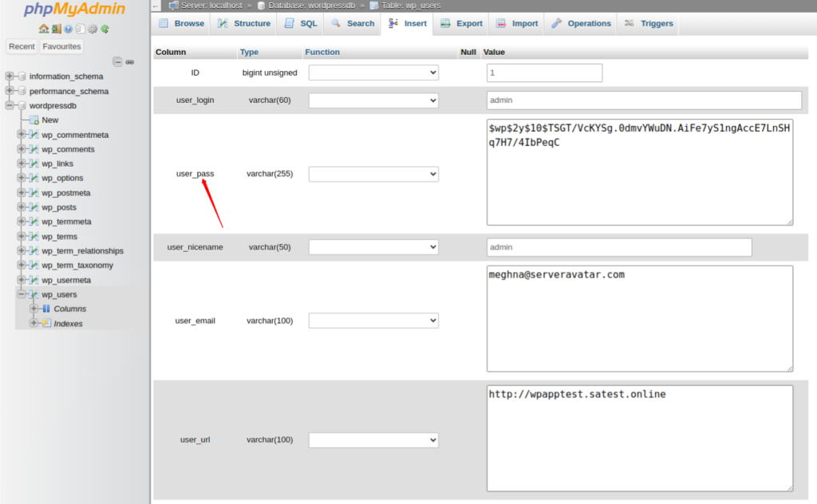
Task: Open the Search tab
Action: pos(353,23)
